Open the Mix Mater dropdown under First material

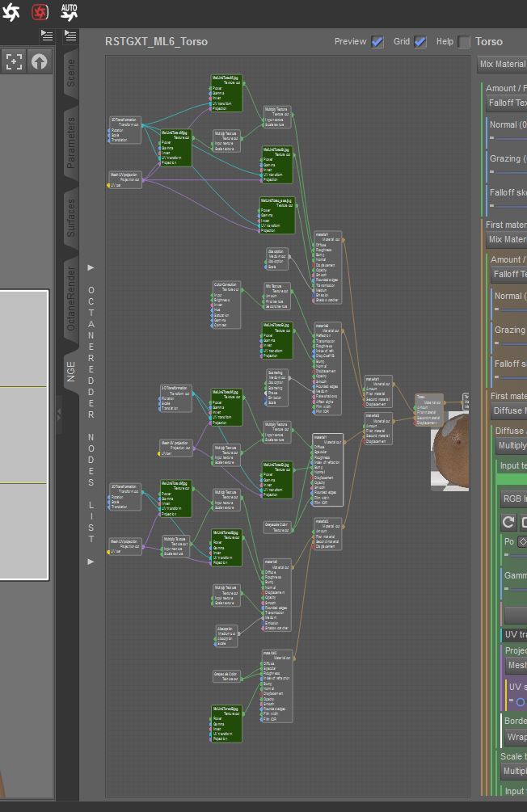tap(506, 239)
